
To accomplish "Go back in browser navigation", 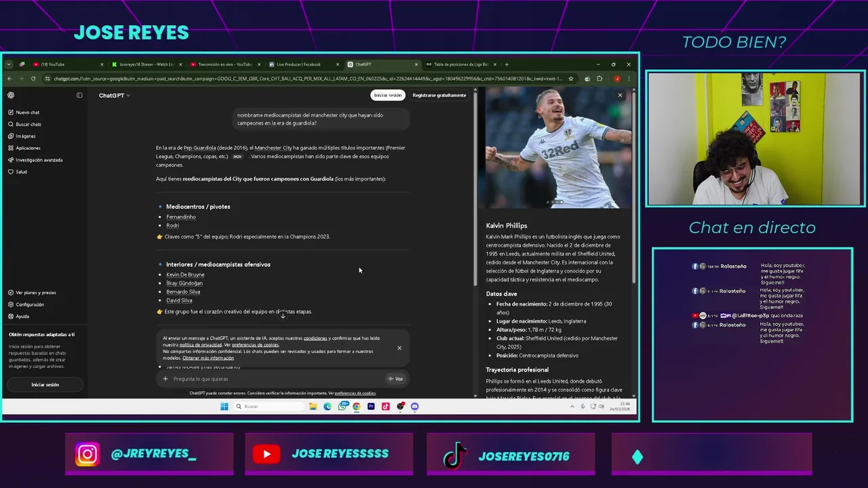I will [x=9, y=79].
